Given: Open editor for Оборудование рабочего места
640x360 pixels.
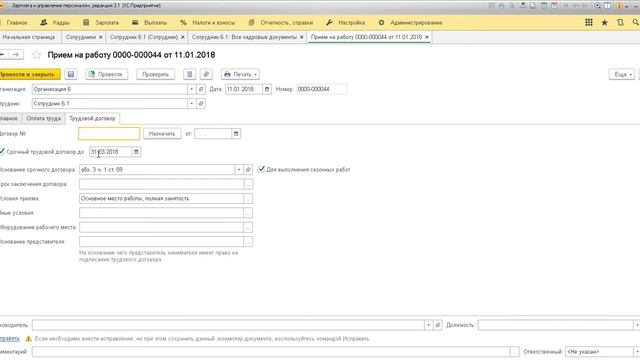Looking at the screenshot, I should [x=248, y=227].
